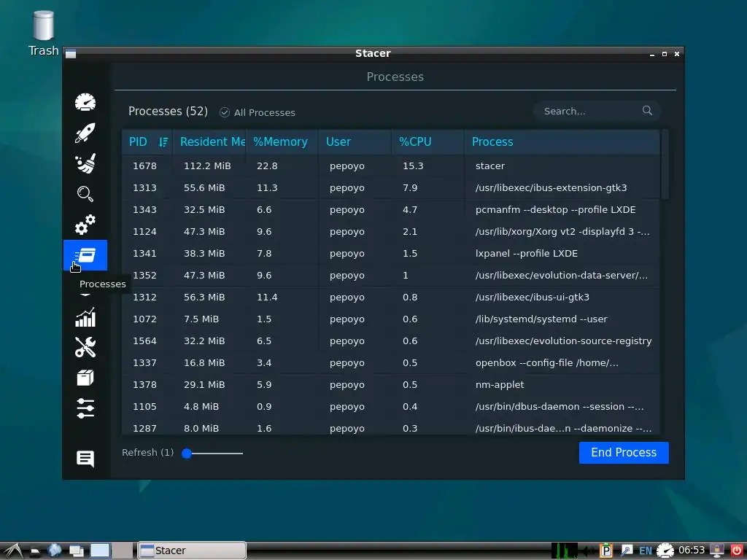Image resolution: width=747 pixels, height=560 pixels.
Task: Select the evolution-data-server process row
Action: 391,275
